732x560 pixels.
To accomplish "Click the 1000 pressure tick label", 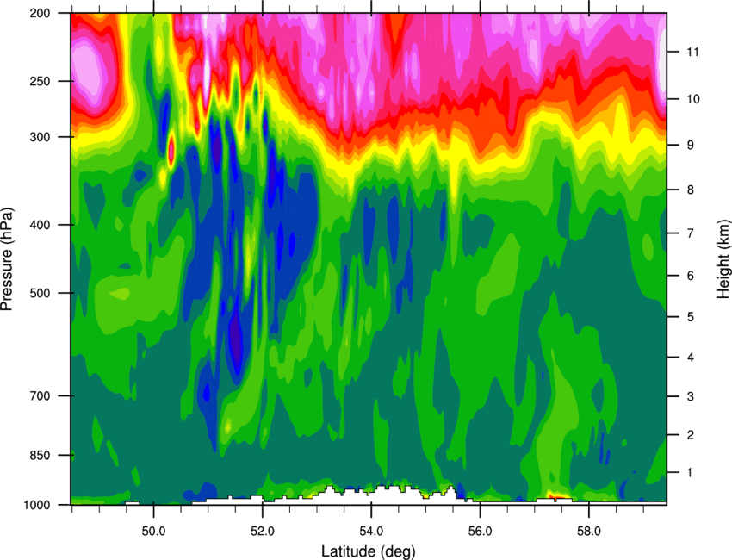I will 37,505.
